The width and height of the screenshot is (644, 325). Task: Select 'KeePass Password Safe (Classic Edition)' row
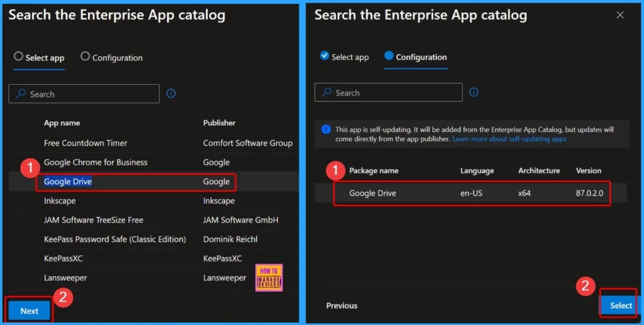(153, 240)
